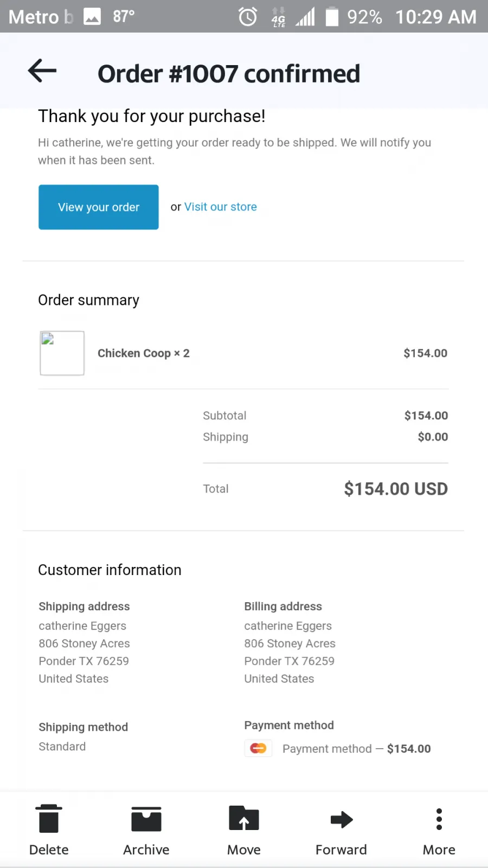Tap the picture notification icon in status bar
Screen dimensions: 488x868
tap(92, 17)
